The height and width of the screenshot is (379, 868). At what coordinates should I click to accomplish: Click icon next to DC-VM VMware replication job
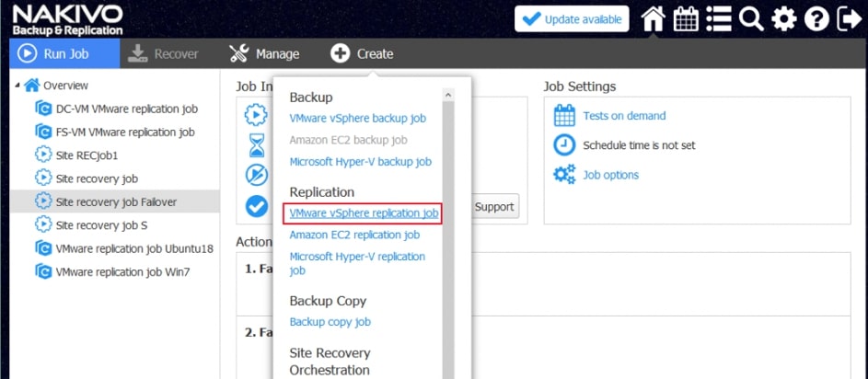click(x=43, y=109)
